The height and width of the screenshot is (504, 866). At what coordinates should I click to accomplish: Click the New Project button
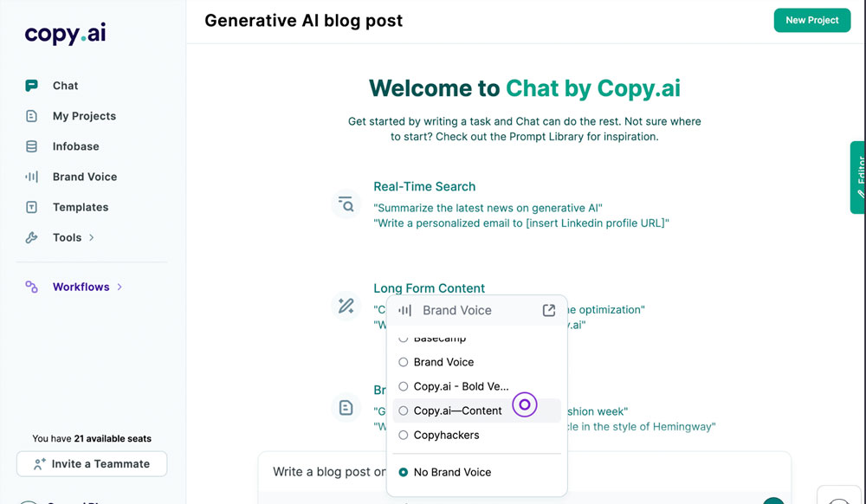coord(812,21)
